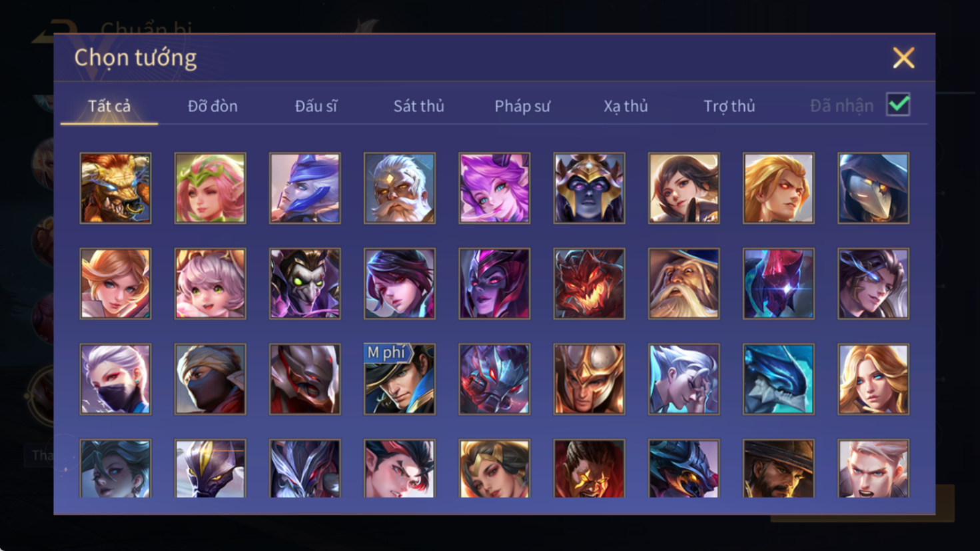This screenshot has height=551, width=980.
Task: Choose the hero marked 'M phí'
Action: 400,379
